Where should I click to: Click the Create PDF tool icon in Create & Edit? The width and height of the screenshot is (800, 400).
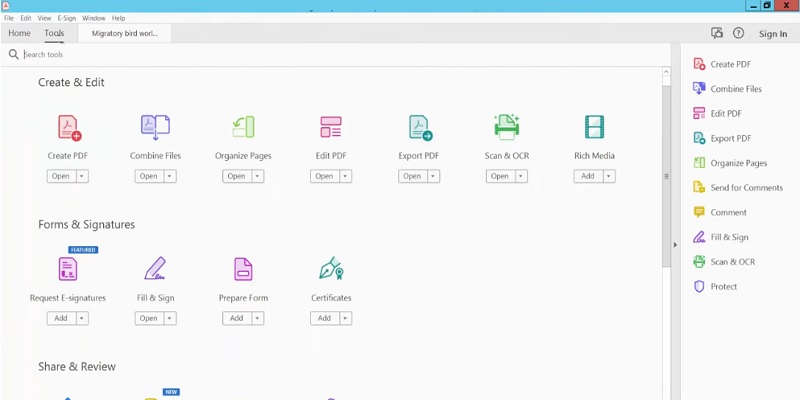pos(69,128)
